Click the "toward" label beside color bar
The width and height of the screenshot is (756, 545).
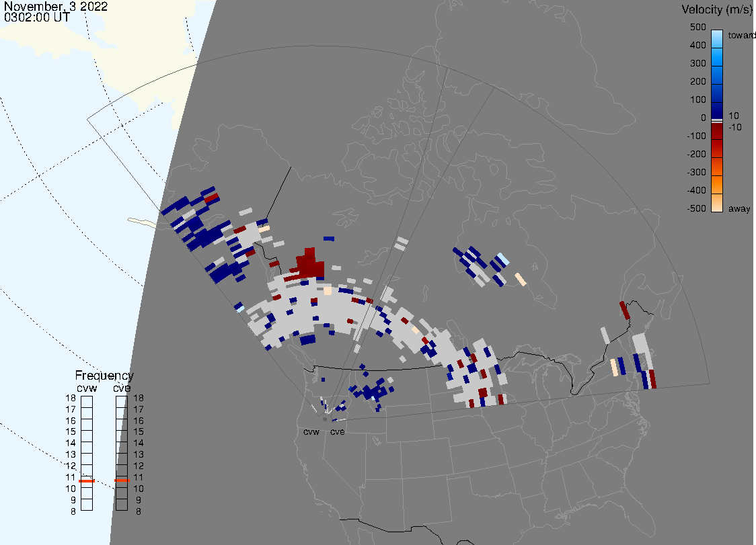click(743, 35)
